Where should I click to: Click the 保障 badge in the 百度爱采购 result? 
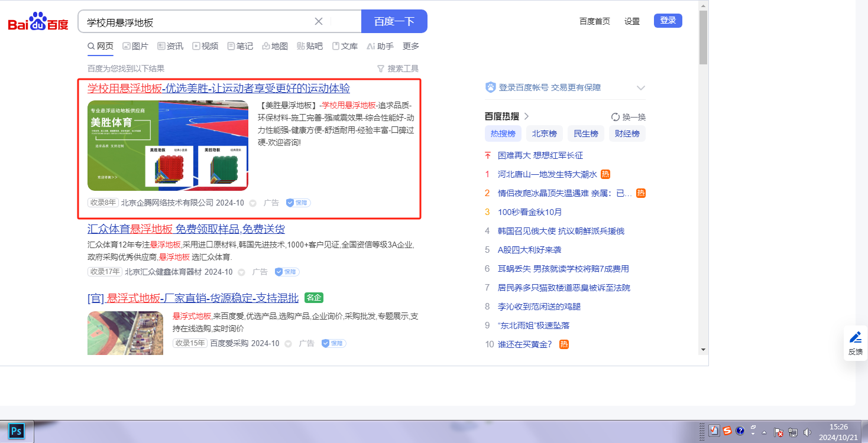pyautogui.click(x=334, y=343)
